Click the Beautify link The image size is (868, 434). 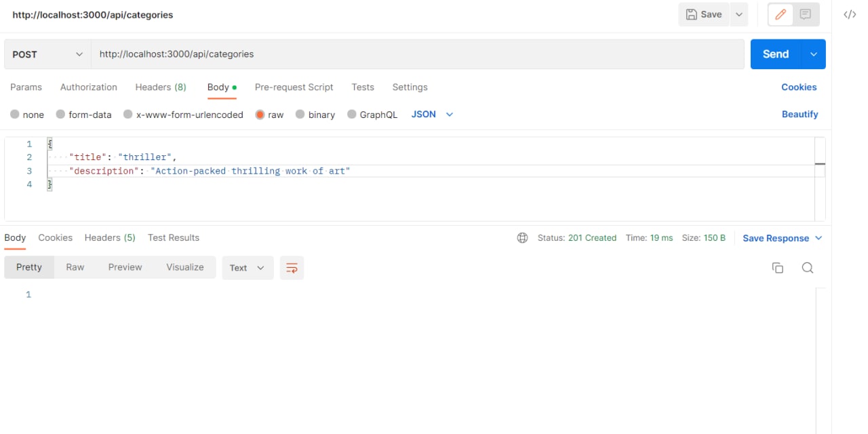coord(800,115)
